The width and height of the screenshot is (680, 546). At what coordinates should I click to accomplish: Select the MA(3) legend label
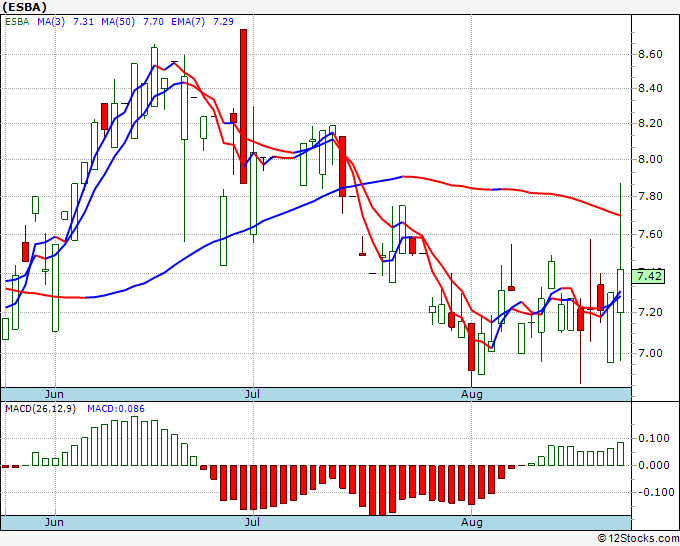51,22
